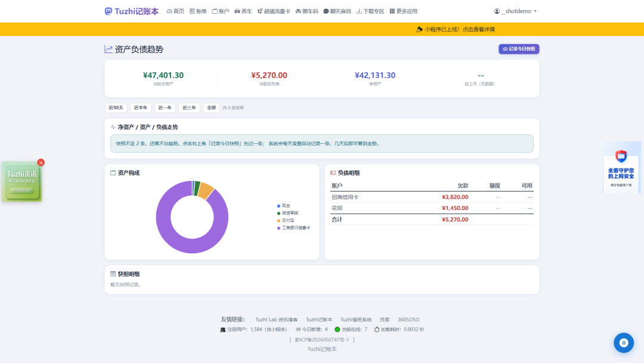Go to 首页 in the top navigation

[x=175, y=11]
